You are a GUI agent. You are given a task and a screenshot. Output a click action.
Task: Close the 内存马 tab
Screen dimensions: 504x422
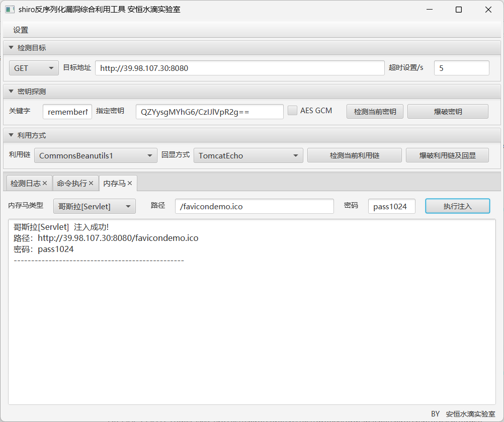(130, 184)
